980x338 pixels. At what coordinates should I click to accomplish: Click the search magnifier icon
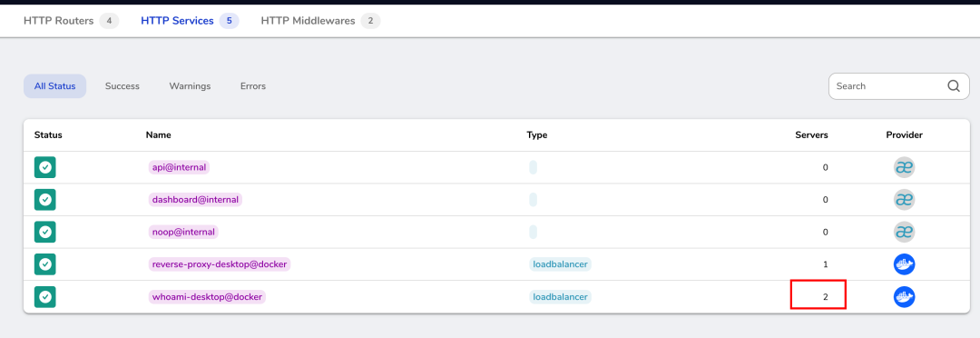pyautogui.click(x=953, y=86)
